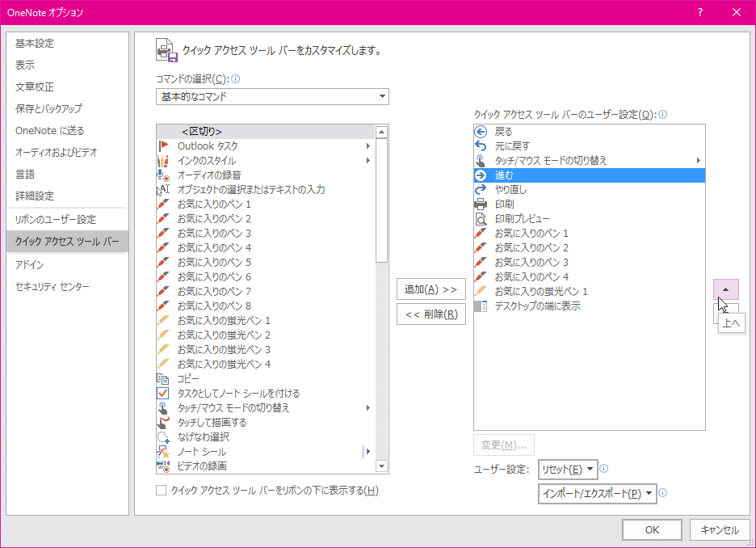Expand Outlook タスク submenu arrow
756x548 pixels.
367,145
